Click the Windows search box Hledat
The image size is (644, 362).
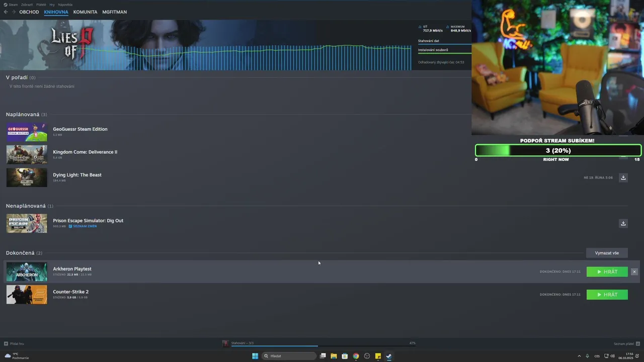(x=289, y=356)
